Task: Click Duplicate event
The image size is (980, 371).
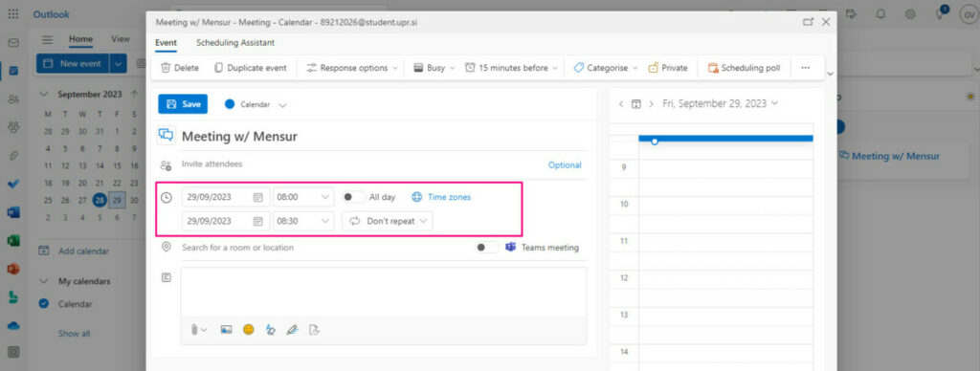Action: point(250,68)
